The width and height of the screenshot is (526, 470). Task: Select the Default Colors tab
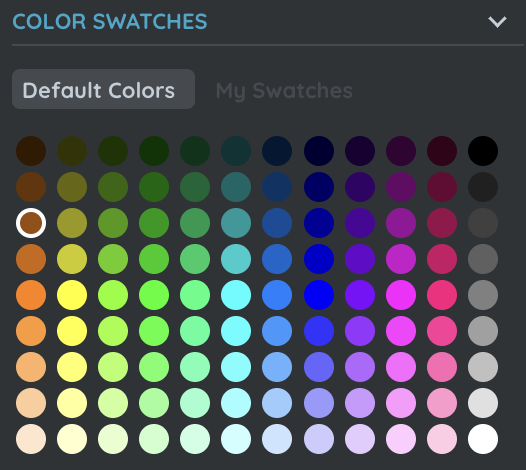pos(103,89)
